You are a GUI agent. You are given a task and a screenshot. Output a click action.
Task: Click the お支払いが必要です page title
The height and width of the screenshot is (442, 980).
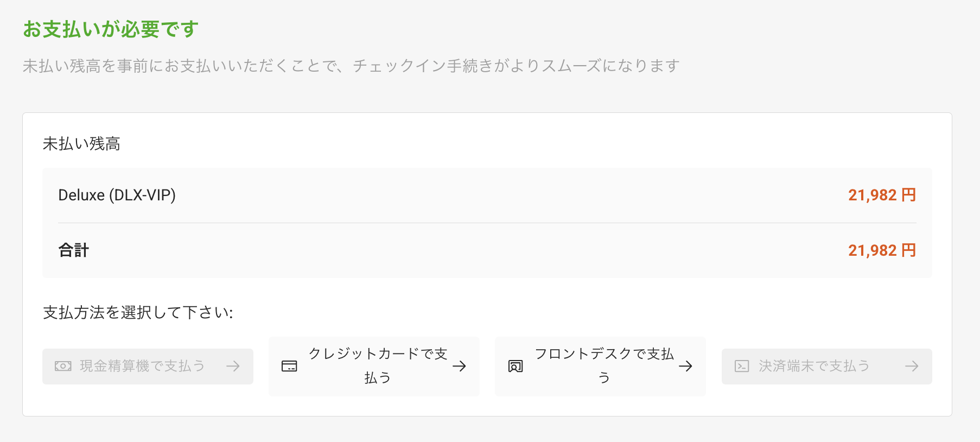click(111, 29)
